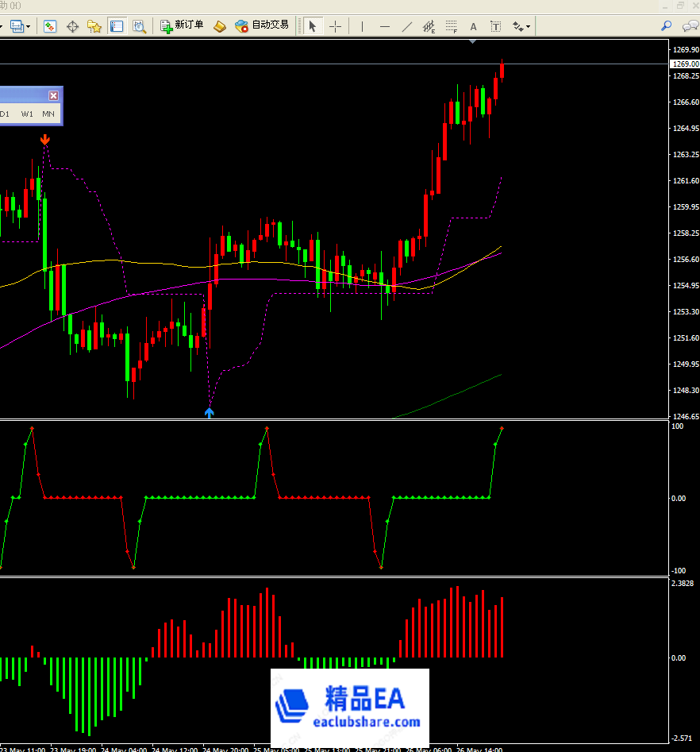Click the blue up arrow signal on chart
Viewport: 700px width, 752px height.
210,412
